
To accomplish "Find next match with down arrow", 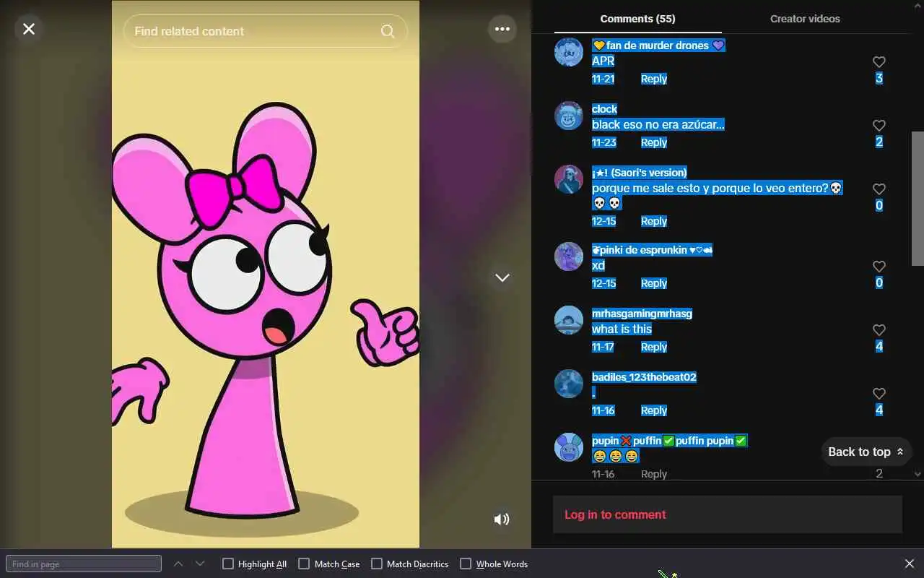I will (200, 564).
